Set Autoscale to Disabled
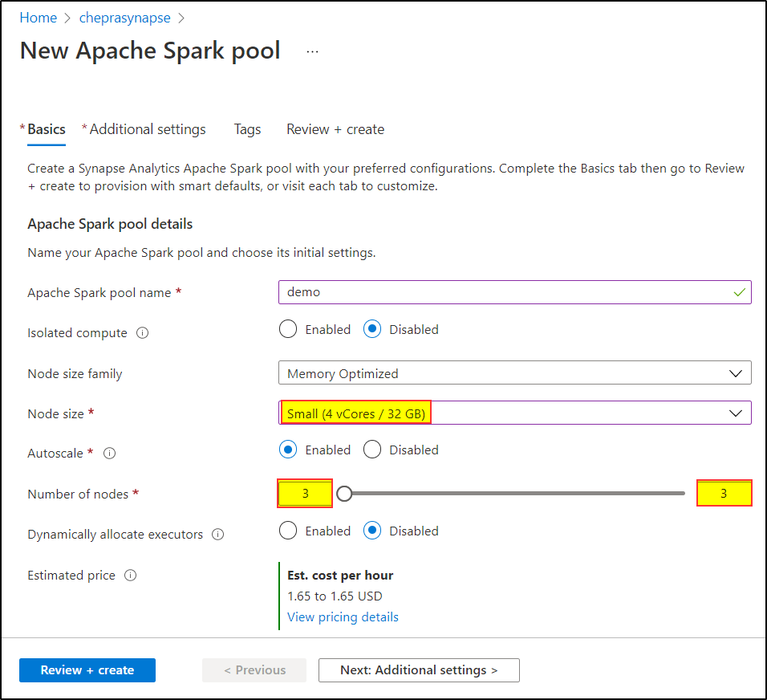 point(372,450)
